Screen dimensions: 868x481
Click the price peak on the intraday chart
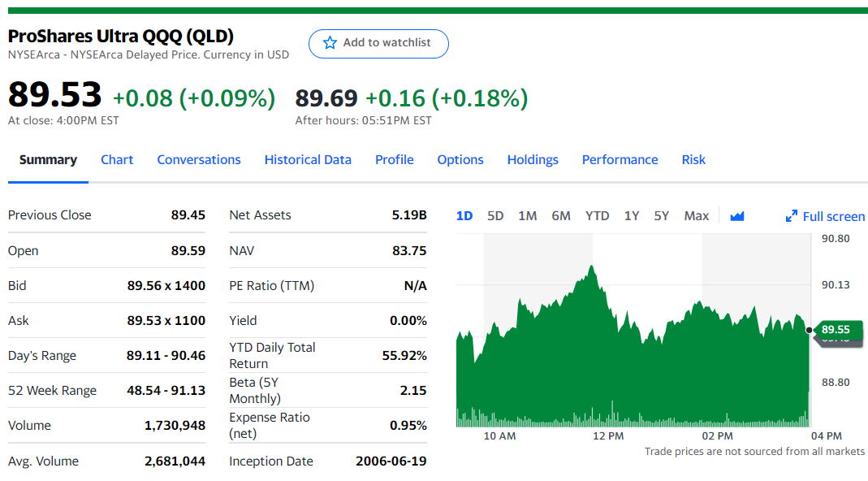(x=592, y=266)
